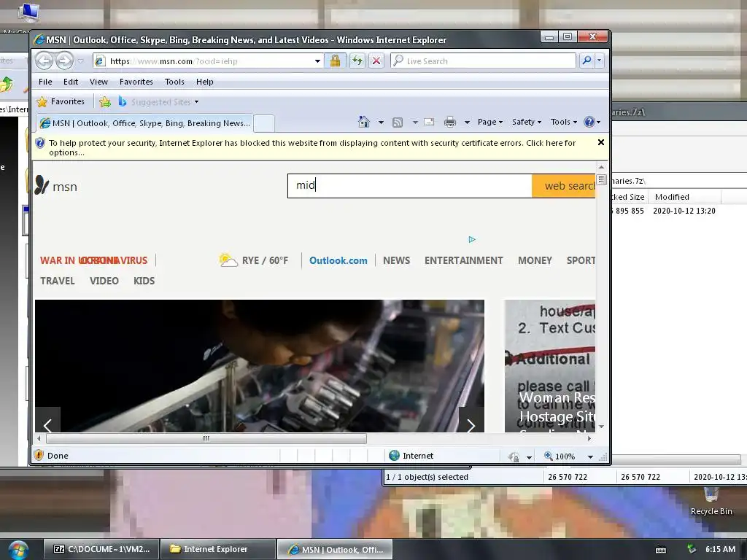Click the Print icon

[449, 122]
